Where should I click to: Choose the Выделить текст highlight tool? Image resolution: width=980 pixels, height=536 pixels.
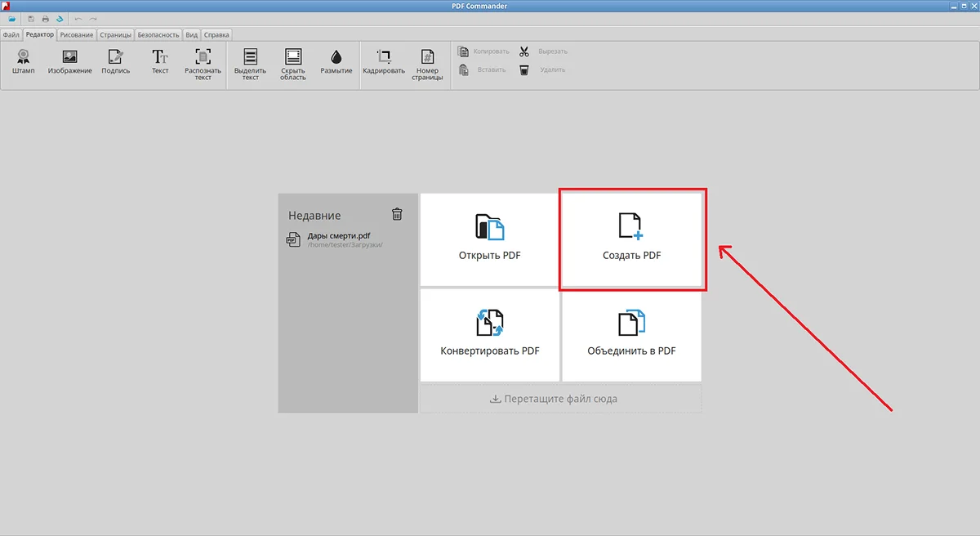(250, 64)
